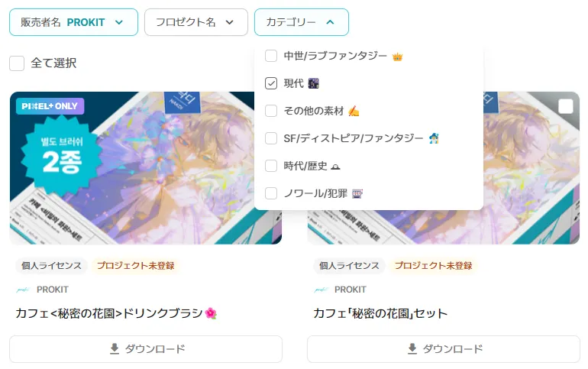Click ダウンロード for the カフェ ドリンクブラシ item
588x369 pixels.
point(146,349)
